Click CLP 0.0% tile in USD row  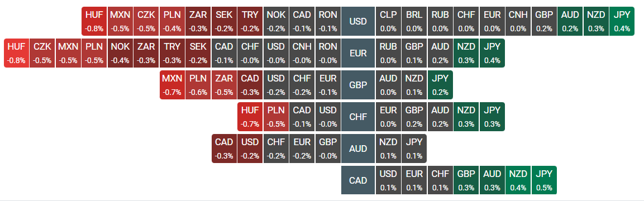[x=388, y=21]
